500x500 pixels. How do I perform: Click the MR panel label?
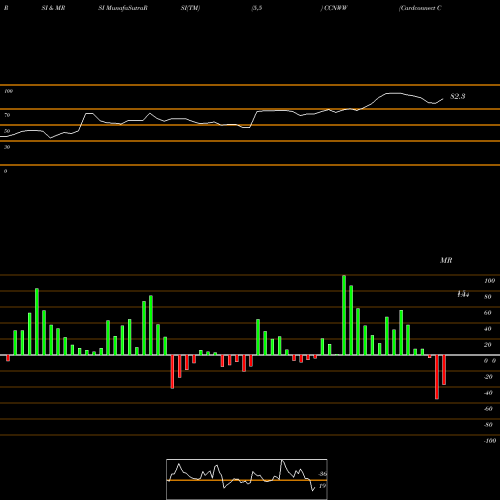tap(446, 260)
